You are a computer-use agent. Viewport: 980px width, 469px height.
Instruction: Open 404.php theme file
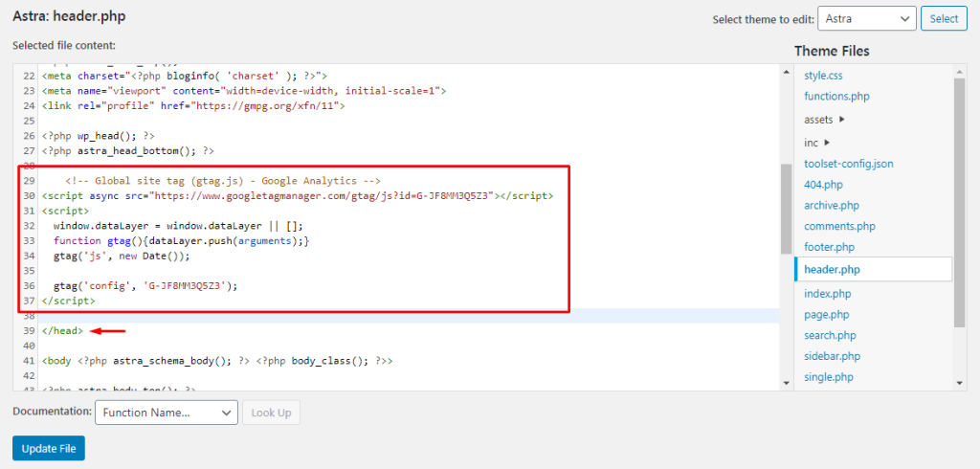(822, 185)
